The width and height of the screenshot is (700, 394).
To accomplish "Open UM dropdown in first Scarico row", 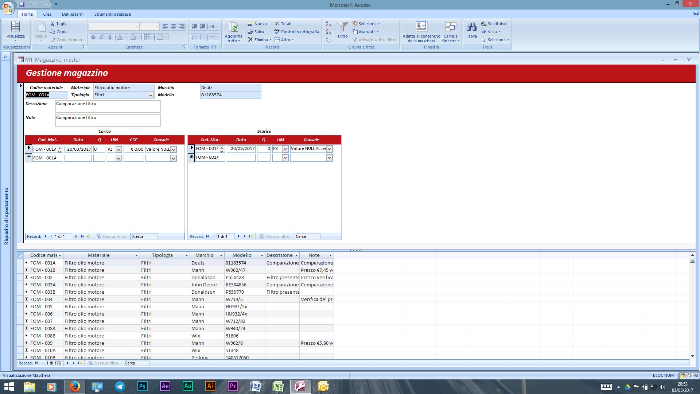I will coord(285,149).
